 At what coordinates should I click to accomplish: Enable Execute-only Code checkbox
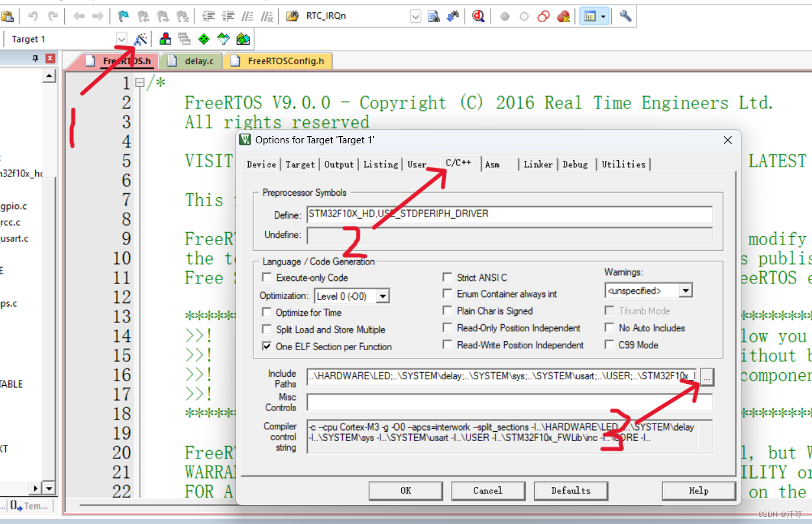point(267,278)
